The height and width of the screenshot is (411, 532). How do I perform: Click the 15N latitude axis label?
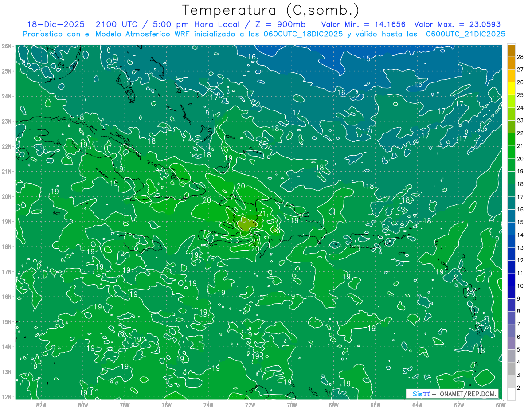6,321
